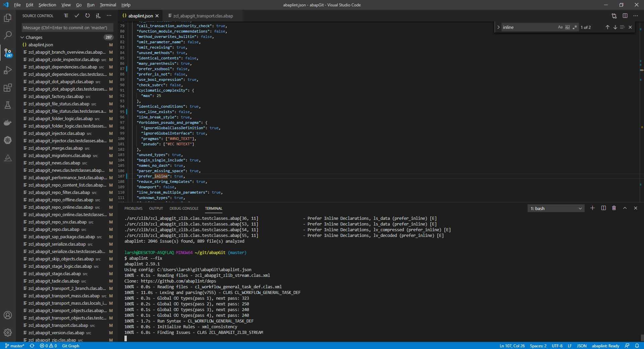Open the Run and Debug sidebar icon
Image resolution: width=644 pixels, height=349 pixels.
7,70
